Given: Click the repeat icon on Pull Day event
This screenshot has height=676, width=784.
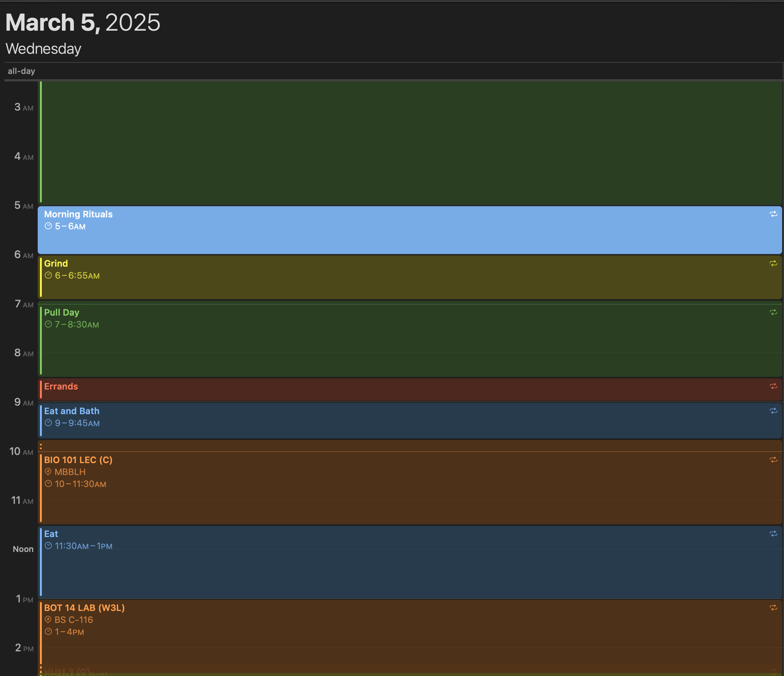Looking at the screenshot, I should click(x=773, y=313).
